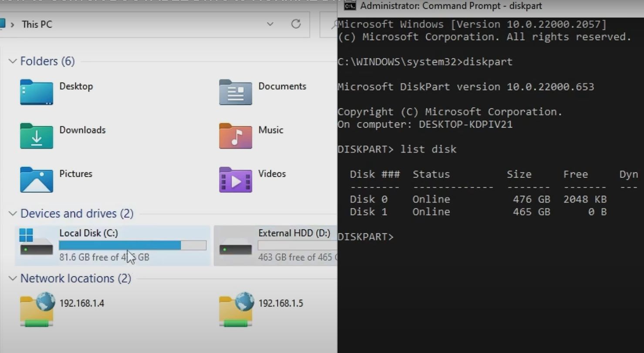Click the '192.168.1.5' label

click(x=281, y=303)
